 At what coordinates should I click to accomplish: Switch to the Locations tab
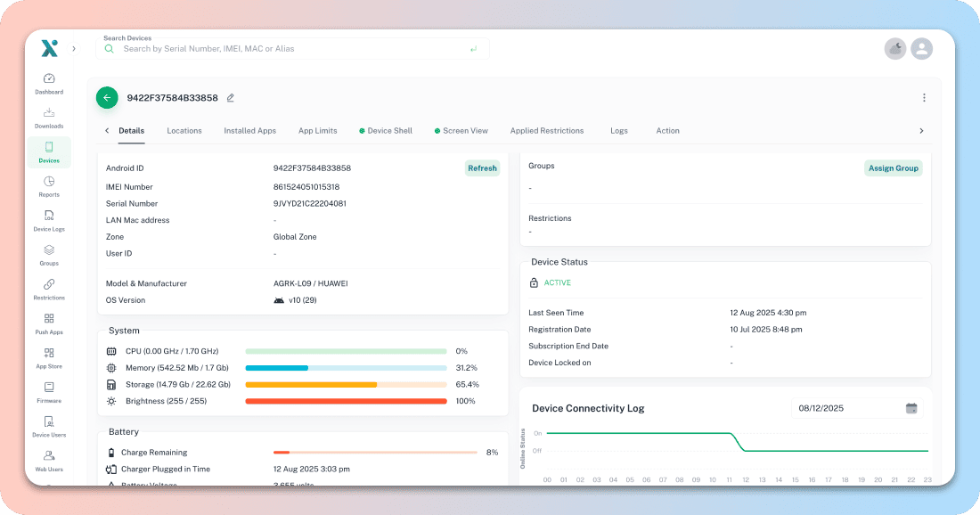(x=184, y=131)
